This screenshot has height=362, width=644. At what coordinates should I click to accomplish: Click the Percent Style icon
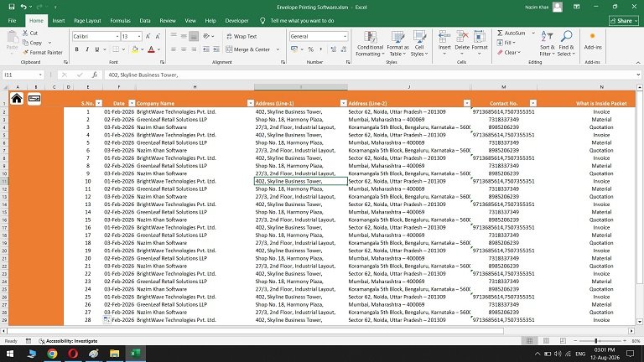click(311, 49)
